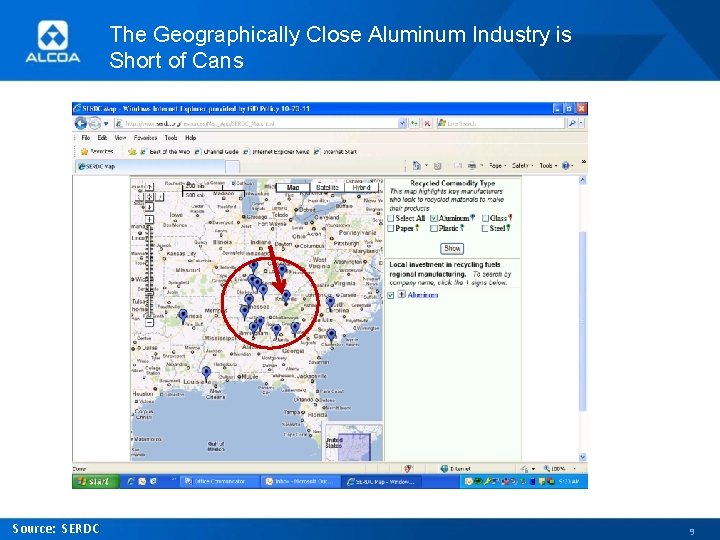
Task: Click the page vertical scrollbar thumb
Action: pos(582,321)
